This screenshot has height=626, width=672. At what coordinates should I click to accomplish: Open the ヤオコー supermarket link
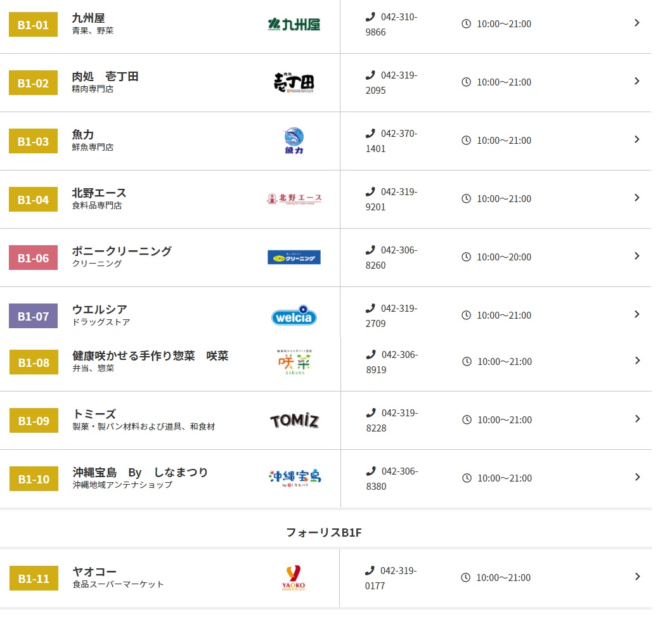(94, 572)
